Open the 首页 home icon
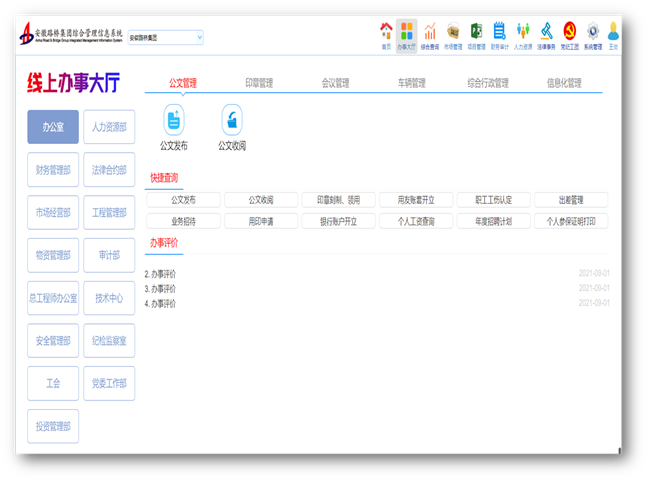Image resolution: width=650 pixels, height=482 pixels. [386, 34]
